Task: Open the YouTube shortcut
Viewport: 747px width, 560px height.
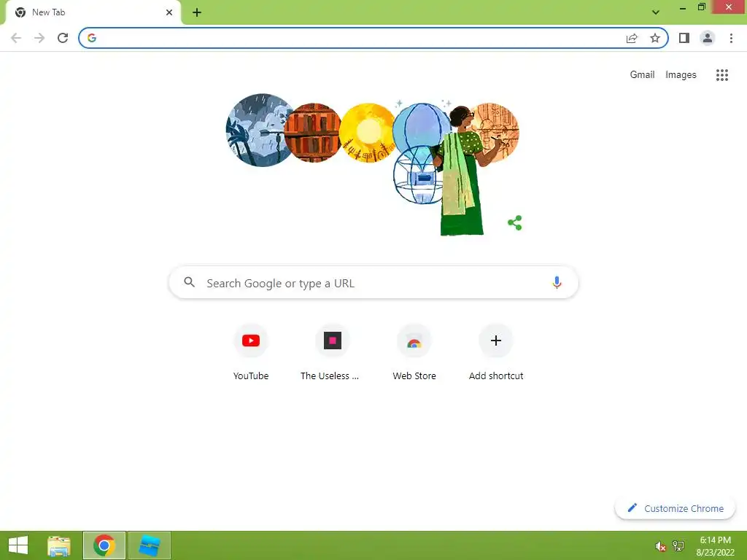Action: (x=251, y=352)
